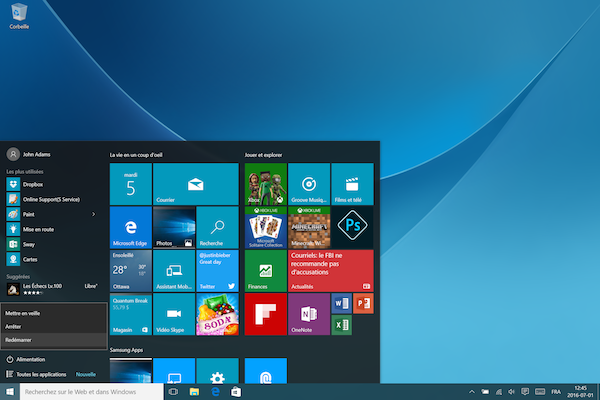600x400 pixels.
Task: Click the taskbar clock showing 12:45
Action: click(x=580, y=392)
